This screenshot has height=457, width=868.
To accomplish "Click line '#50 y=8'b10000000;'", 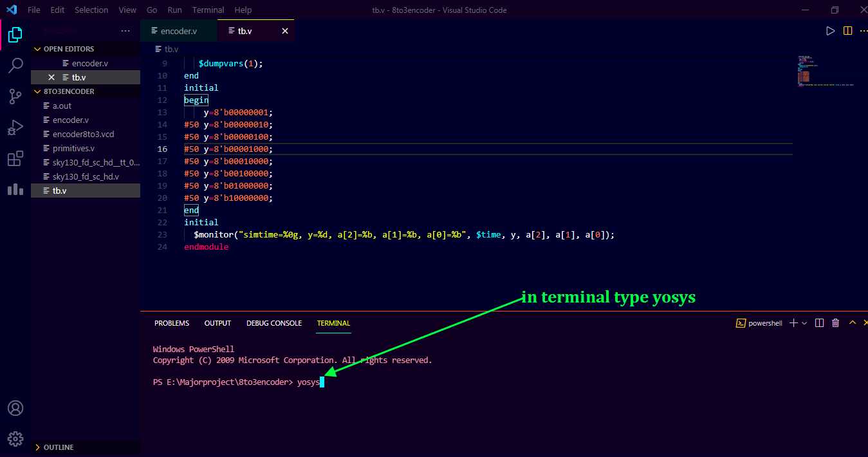I will coord(228,198).
